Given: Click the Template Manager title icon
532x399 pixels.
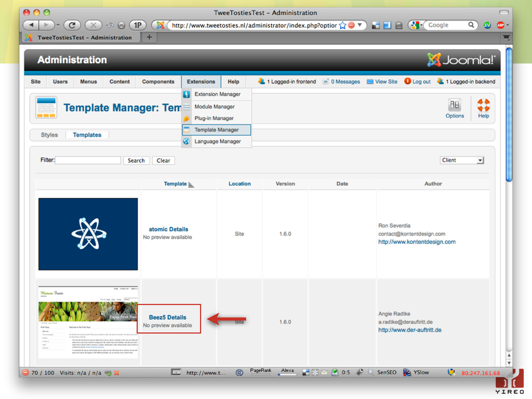Looking at the screenshot, I should coord(46,107).
